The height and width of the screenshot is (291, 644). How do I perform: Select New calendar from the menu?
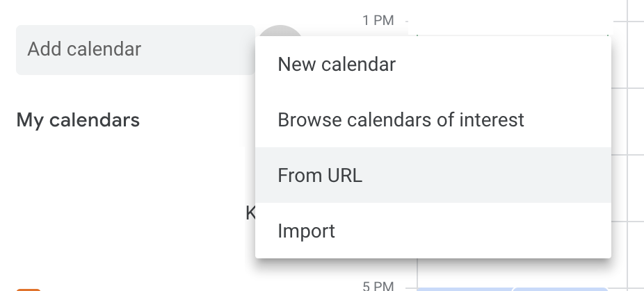(x=337, y=65)
